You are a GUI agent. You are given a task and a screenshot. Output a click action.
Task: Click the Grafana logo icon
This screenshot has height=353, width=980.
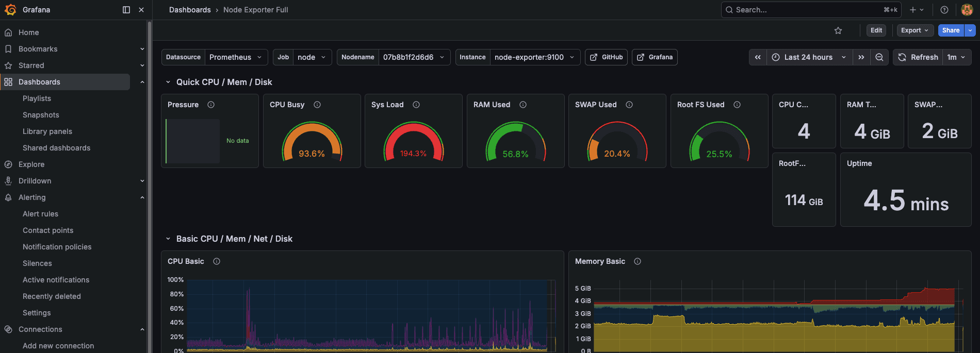pyautogui.click(x=10, y=10)
